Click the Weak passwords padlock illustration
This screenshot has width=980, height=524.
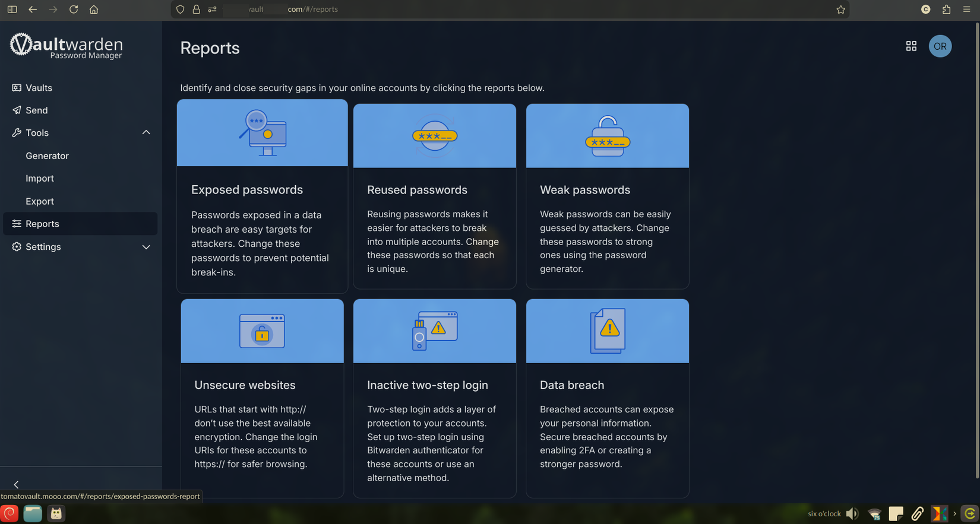(x=608, y=136)
